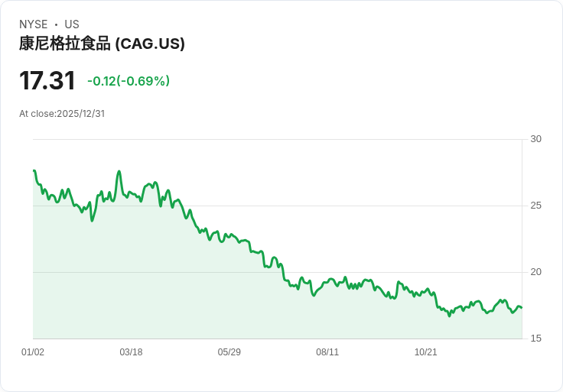Click the At close:2025/12/31 timestamp
The height and width of the screenshot is (392, 563).
click(62, 114)
